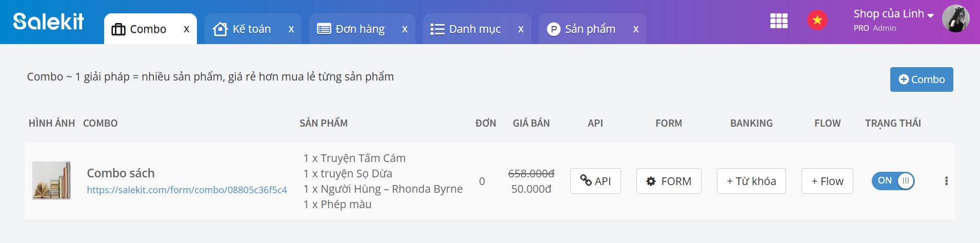Click the + Từ khóa banking button

coord(751,181)
